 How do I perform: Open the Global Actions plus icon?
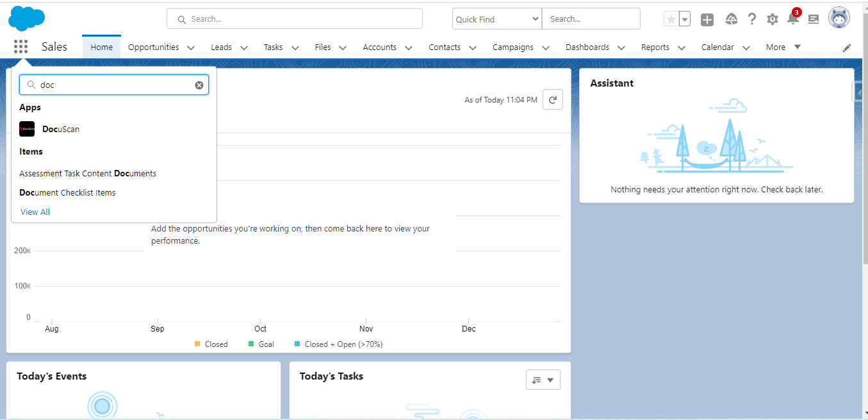pos(707,19)
